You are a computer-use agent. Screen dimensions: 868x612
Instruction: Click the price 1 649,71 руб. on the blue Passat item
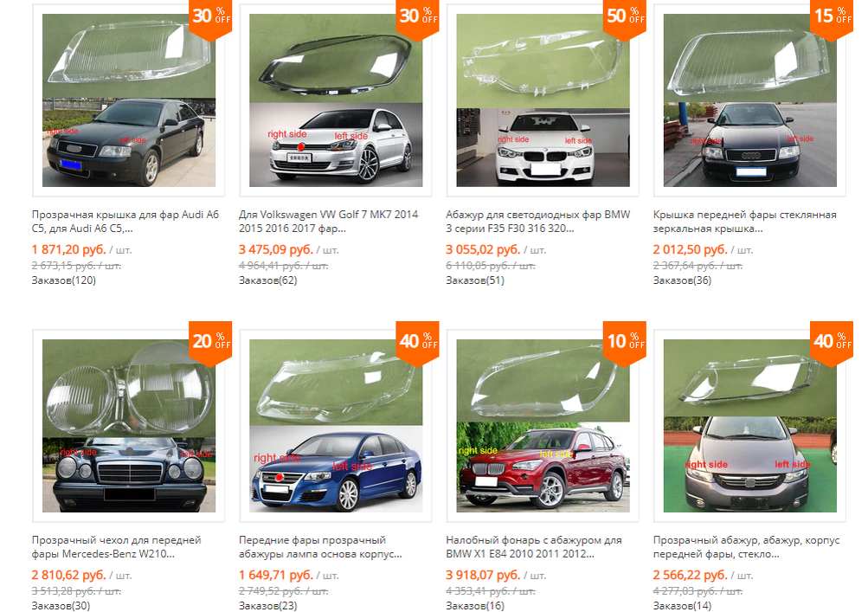[x=276, y=575]
